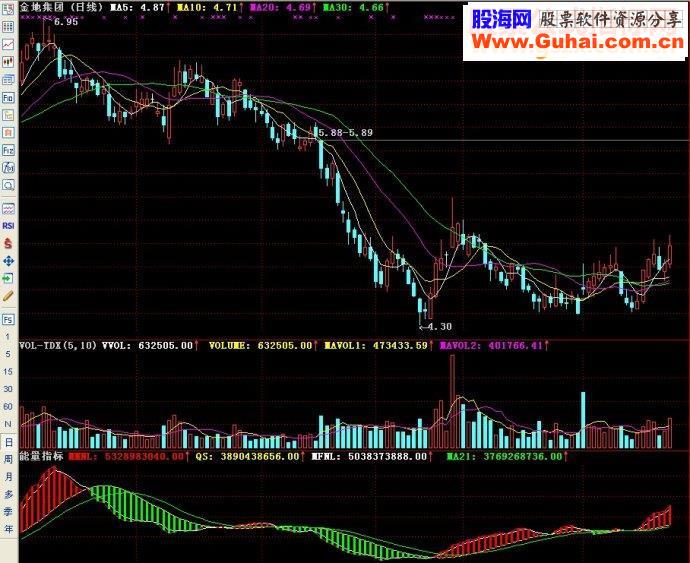Screen dimensions: 690x563
Task: Click the 金地集团 (日线) chart title
Action: click(61, 7)
